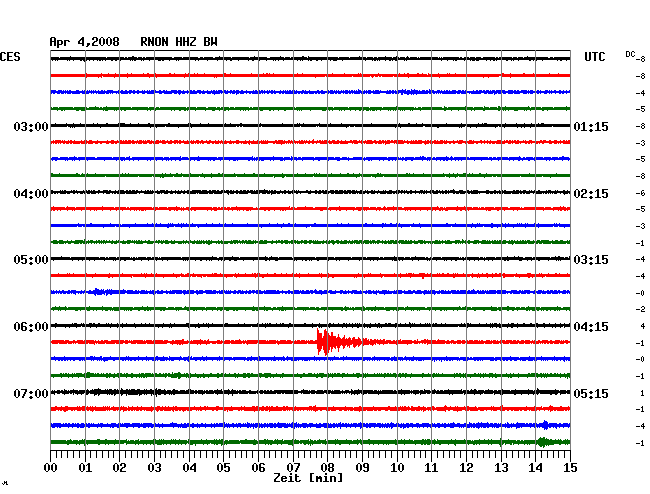
Task: Click the "15" minute tick label
Action: pyautogui.click(x=570, y=468)
